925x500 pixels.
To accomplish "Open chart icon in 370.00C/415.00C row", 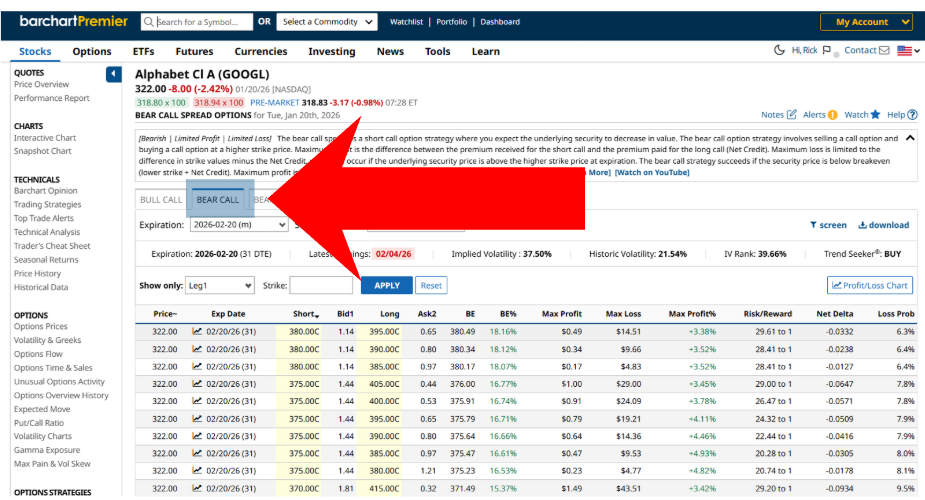I will click(197, 488).
